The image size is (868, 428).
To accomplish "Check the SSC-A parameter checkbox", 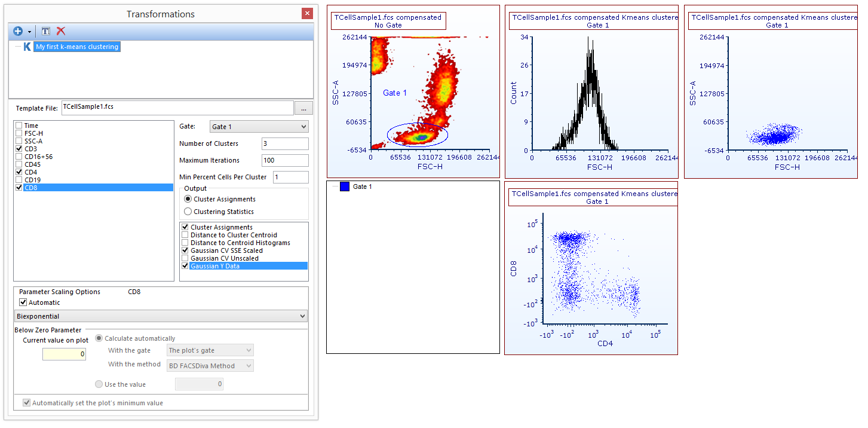I will coord(19,141).
